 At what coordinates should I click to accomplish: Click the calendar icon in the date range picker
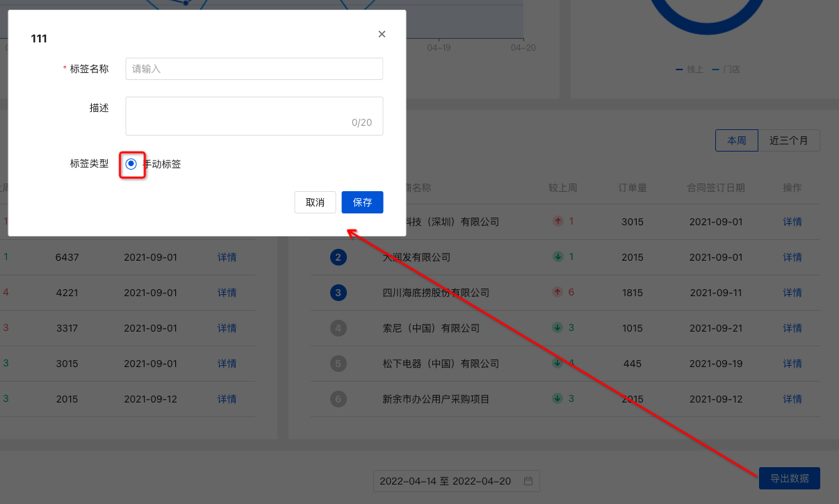tap(528, 480)
